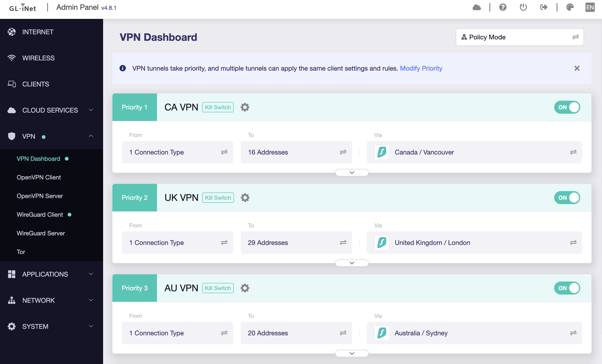Expand the CA VPN card chevron

click(x=352, y=173)
